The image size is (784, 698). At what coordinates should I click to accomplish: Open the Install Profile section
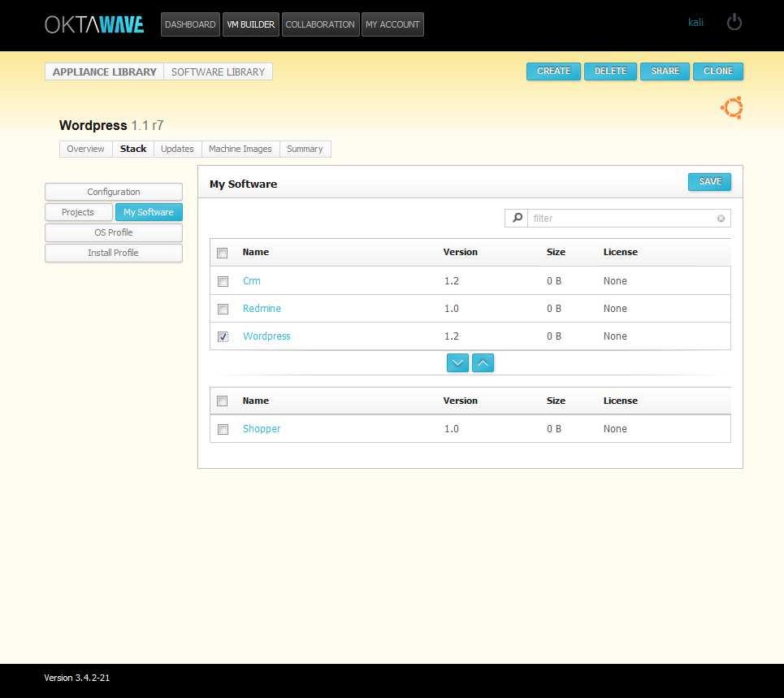click(x=114, y=253)
